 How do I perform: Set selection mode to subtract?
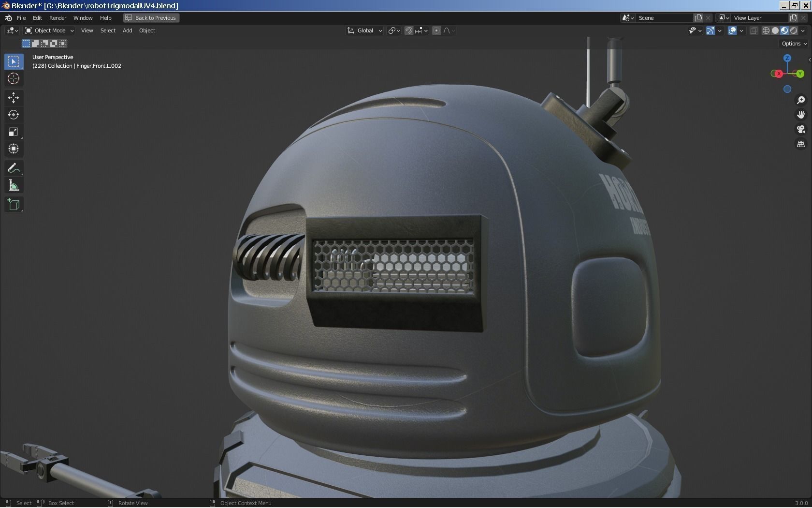tap(44, 44)
